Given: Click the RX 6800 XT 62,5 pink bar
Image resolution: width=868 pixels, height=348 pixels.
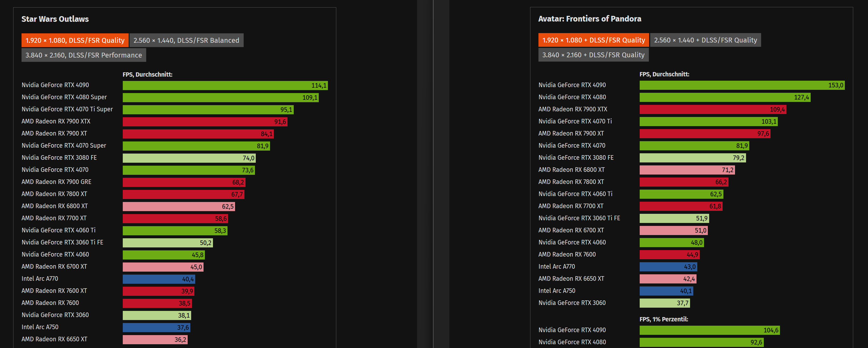Looking at the screenshot, I should pos(178,206).
